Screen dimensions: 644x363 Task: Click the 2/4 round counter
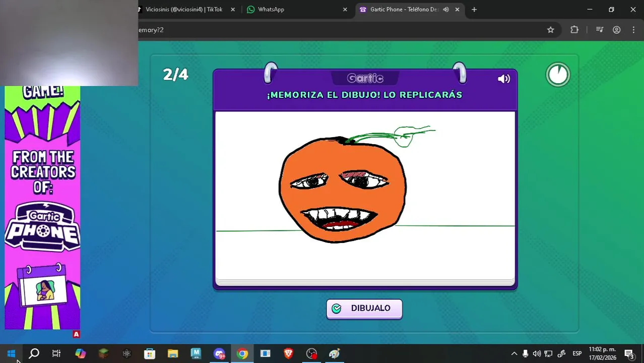[175, 75]
